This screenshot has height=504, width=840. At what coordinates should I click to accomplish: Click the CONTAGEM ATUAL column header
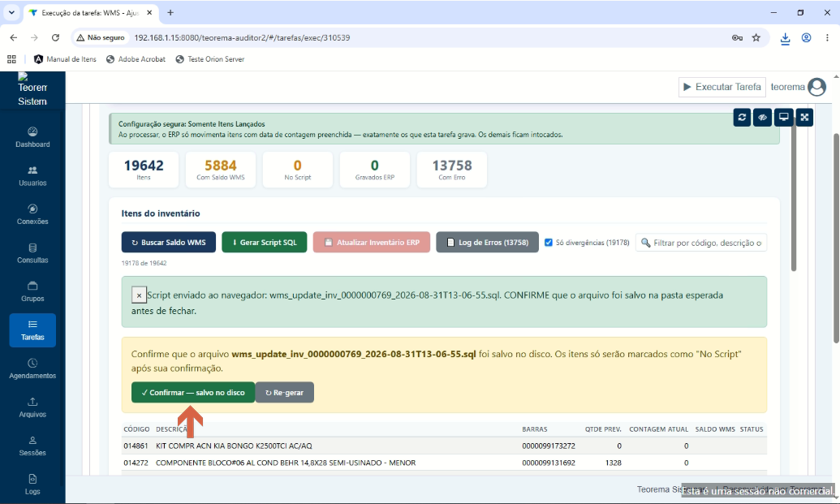tap(658, 429)
